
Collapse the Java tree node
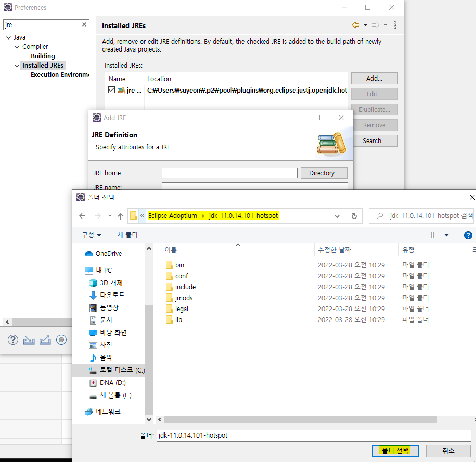(8, 37)
